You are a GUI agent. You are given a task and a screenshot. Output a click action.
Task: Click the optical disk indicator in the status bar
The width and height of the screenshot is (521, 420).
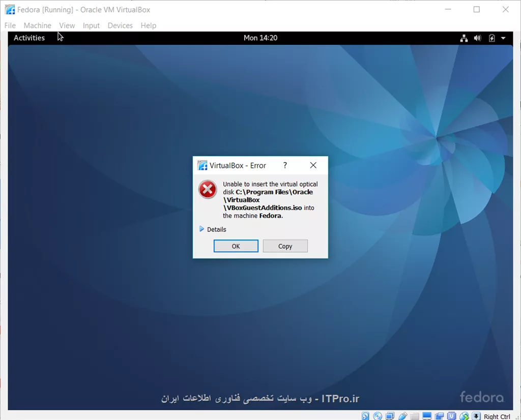(378, 416)
